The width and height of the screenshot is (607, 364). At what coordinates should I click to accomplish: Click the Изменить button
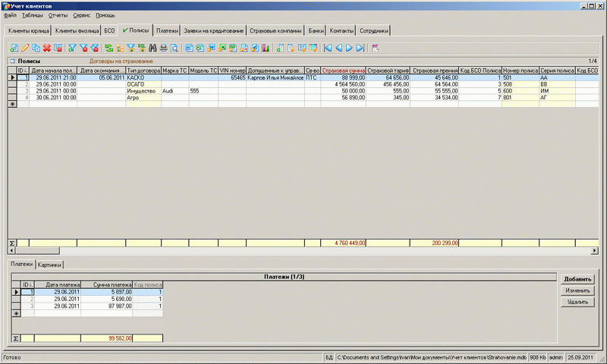point(577,290)
